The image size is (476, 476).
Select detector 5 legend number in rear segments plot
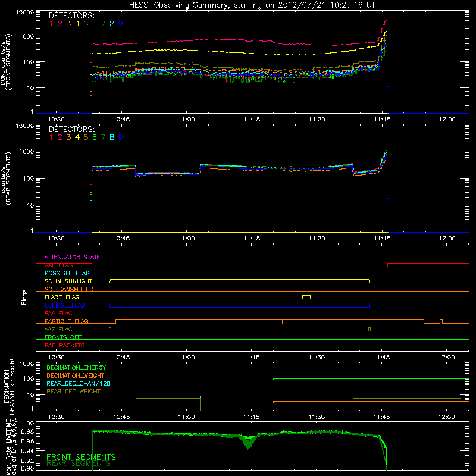86,137
